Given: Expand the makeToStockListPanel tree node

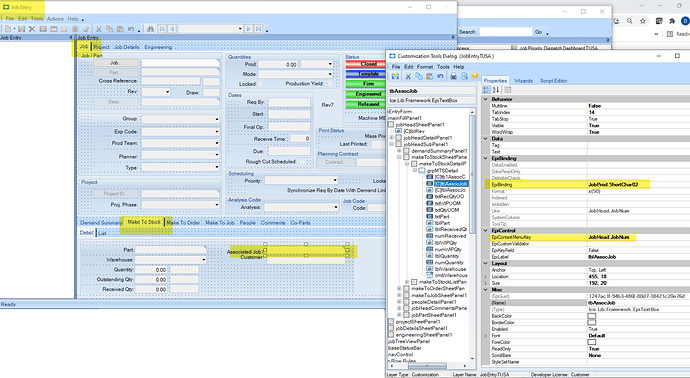Looking at the screenshot, I should click(x=407, y=282).
